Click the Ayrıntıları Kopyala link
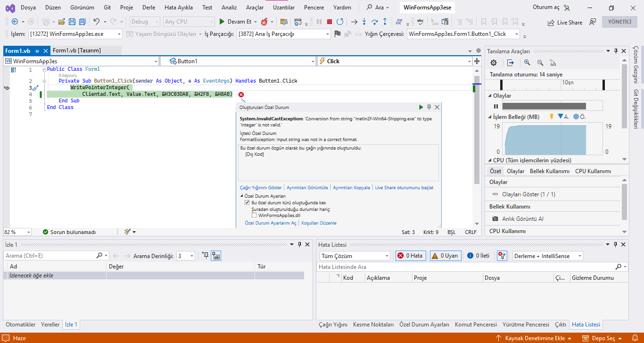644x343 pixels. pos(352,188)
